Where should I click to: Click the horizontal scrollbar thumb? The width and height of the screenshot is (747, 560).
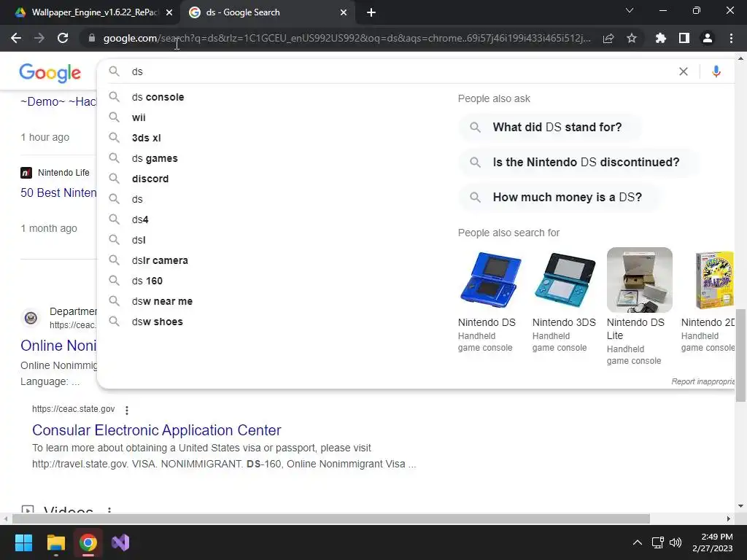(x=331, y=518)
